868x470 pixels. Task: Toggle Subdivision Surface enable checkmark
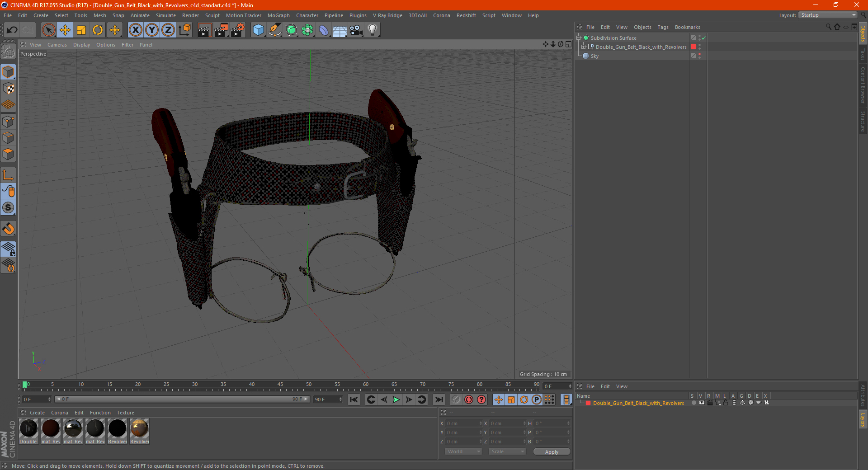click(704, 38)
